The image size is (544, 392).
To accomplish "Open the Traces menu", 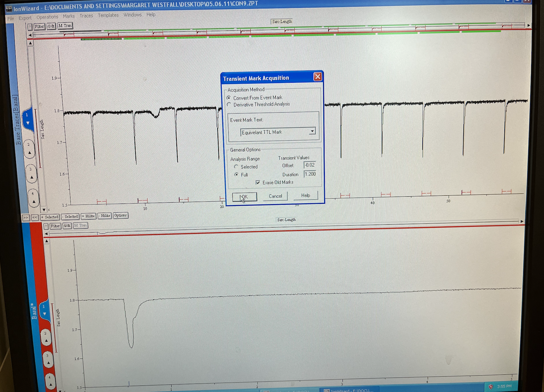I will point(86,15).
